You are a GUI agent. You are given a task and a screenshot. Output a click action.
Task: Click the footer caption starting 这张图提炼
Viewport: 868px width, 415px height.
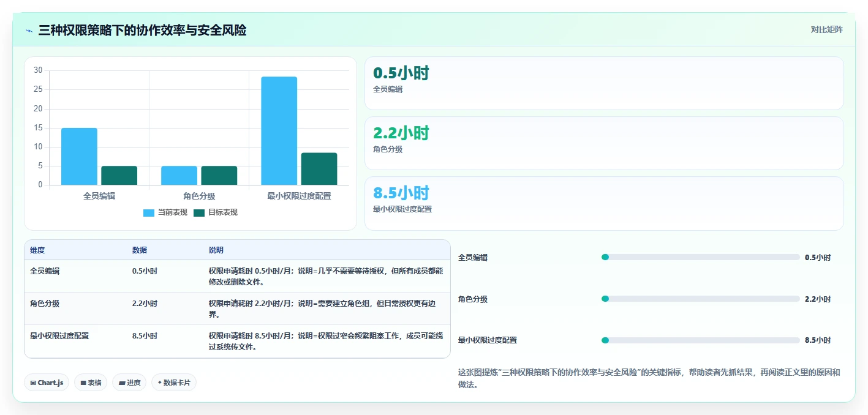click(x=649, y=379)
